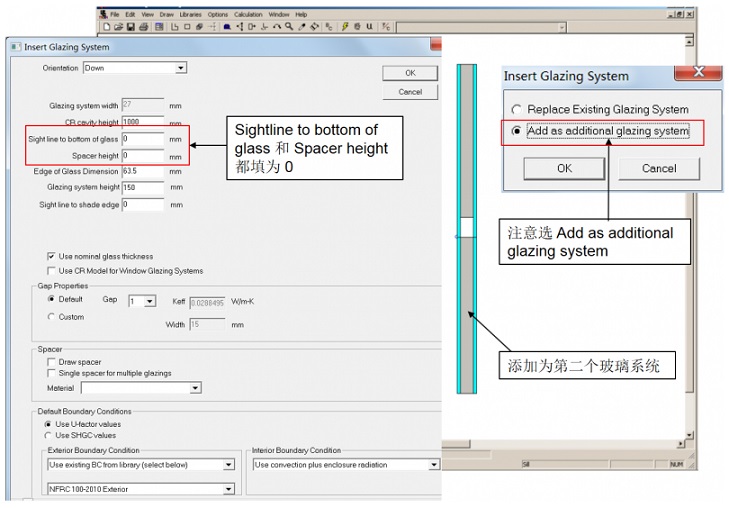729x508 pixels.
Task: Click the Print toolbar icon
Action: point(144,27)
